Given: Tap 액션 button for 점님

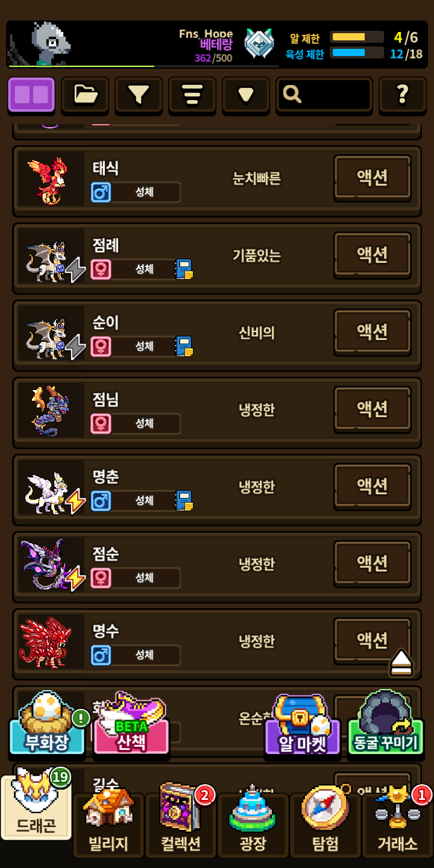Looking at the screenshot, I should coord(373,409).
